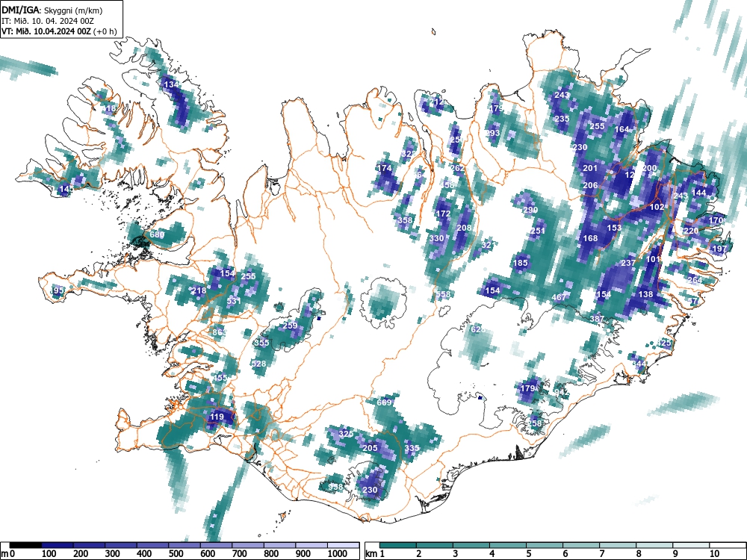Click the 'km 1' label on the kilometer legend
The width and height of the screenshot is (747, 560).
[x=375, y=553]
